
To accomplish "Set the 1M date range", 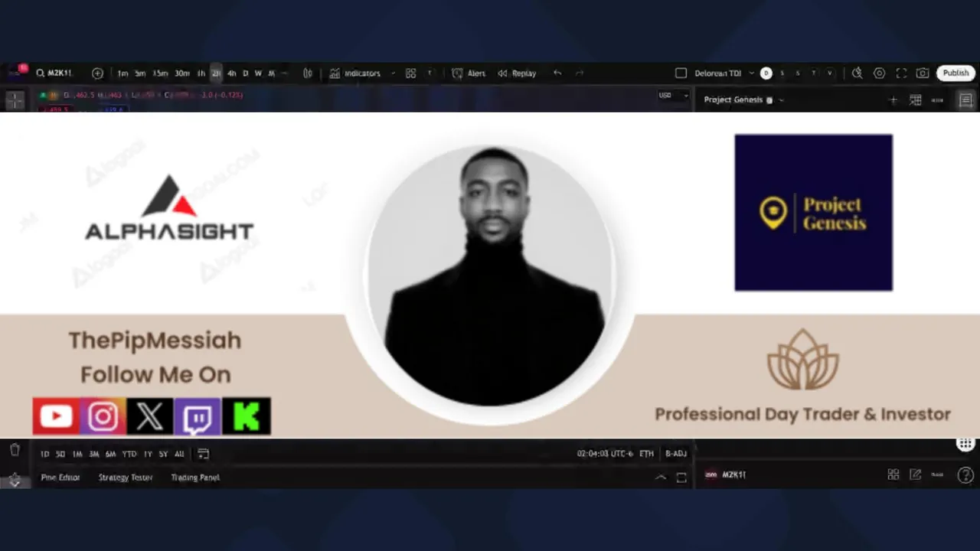I will click(x=77, y=454).
